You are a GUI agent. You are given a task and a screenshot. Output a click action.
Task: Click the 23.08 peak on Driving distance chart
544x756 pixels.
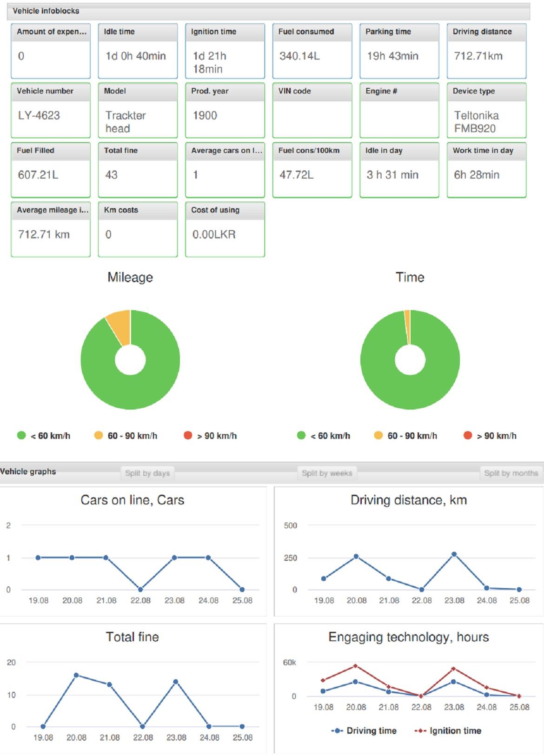point(454,554)
